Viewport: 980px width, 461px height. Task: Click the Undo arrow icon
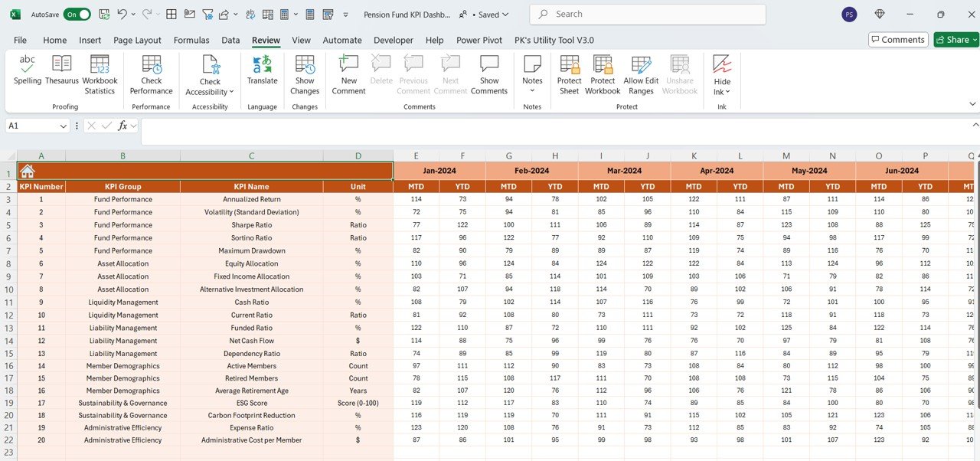coord(122,15)
